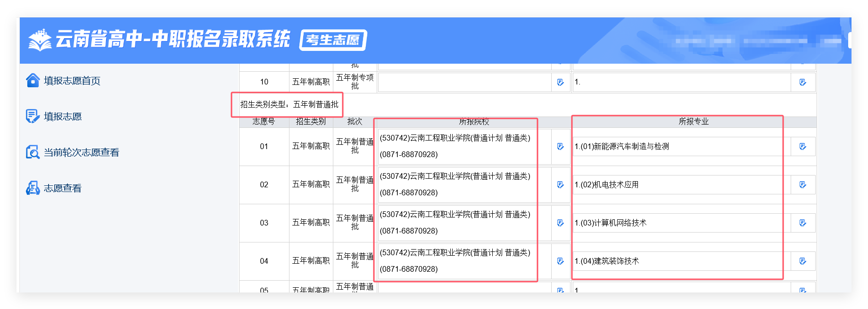
Task: Click major edit icon for 计算机网络技术
Action: pyautogui.click(x=802, y=223)
